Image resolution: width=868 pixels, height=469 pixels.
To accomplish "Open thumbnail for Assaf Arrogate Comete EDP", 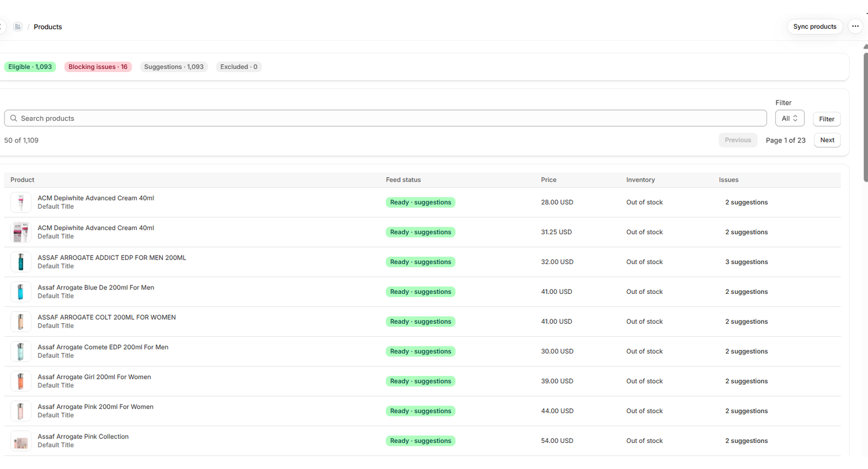I will point(21,351).
